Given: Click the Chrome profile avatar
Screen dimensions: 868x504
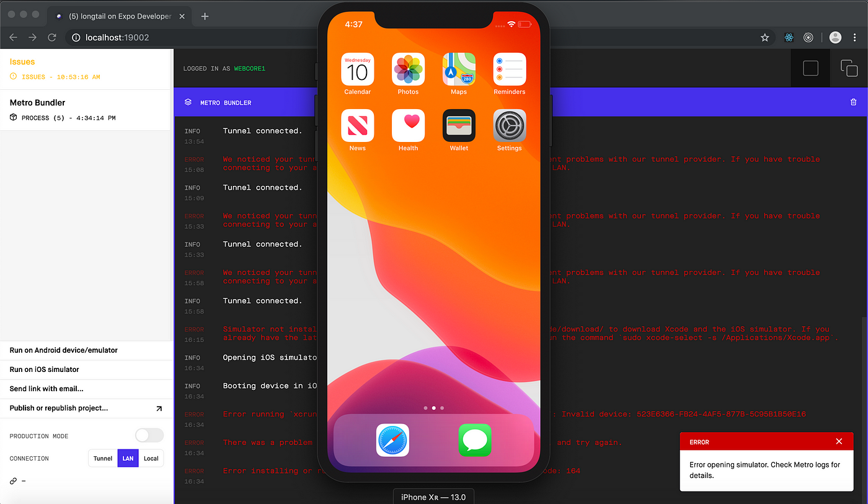Looking at the screenshot, I should point(835,38).
